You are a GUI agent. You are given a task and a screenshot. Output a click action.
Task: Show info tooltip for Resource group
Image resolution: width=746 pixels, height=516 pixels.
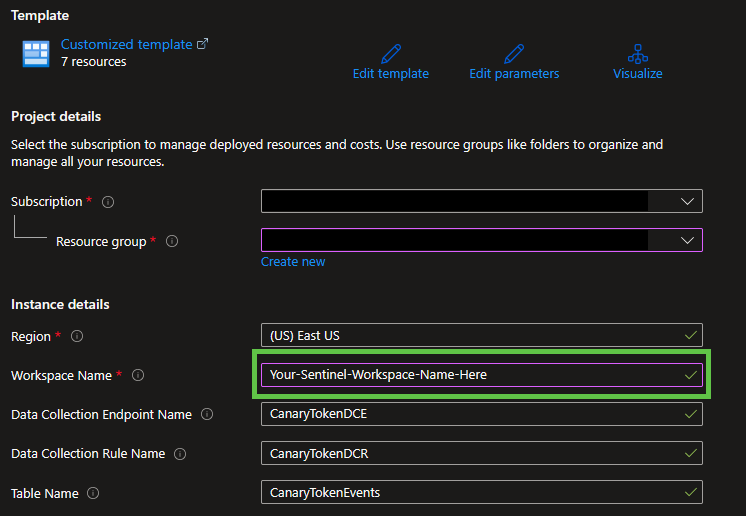[172, 242]
